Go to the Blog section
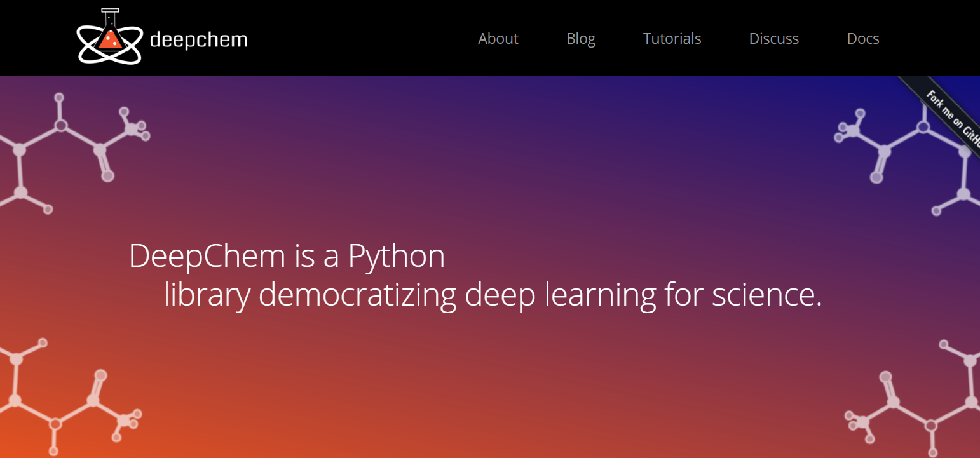Image resolution: width=980 pixels, height=458 pixels. [581, 39]
